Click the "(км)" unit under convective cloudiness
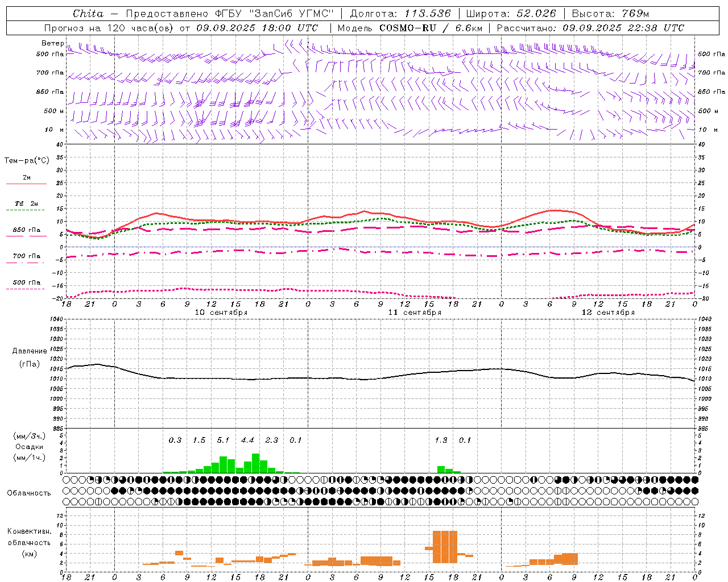The width and height of the screenshot is (728, 582). 30,554
